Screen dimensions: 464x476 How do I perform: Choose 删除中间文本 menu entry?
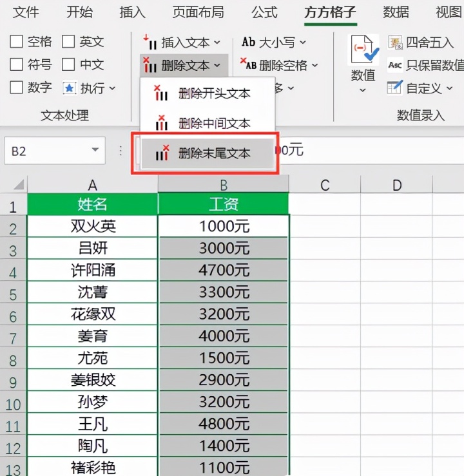(208, 123)
